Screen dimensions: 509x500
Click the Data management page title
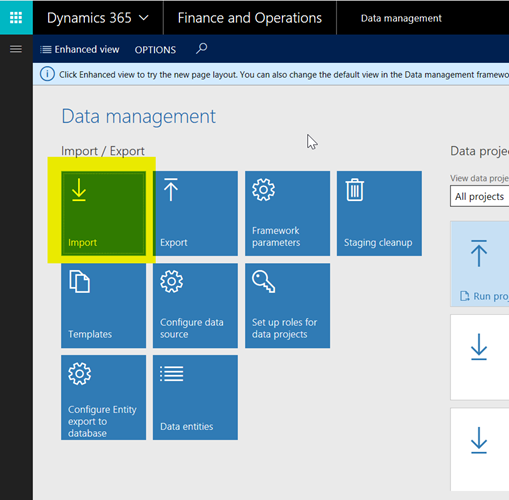(139, 116)
